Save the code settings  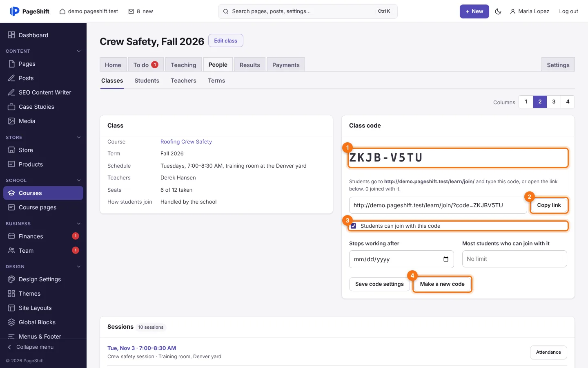(379, 284)
